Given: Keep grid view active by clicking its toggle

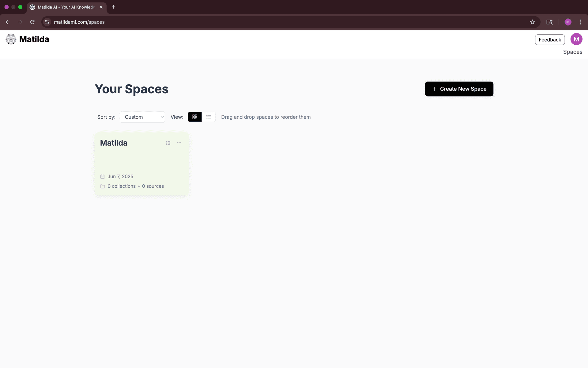Looking at the screenshot, I should point(195,117).
